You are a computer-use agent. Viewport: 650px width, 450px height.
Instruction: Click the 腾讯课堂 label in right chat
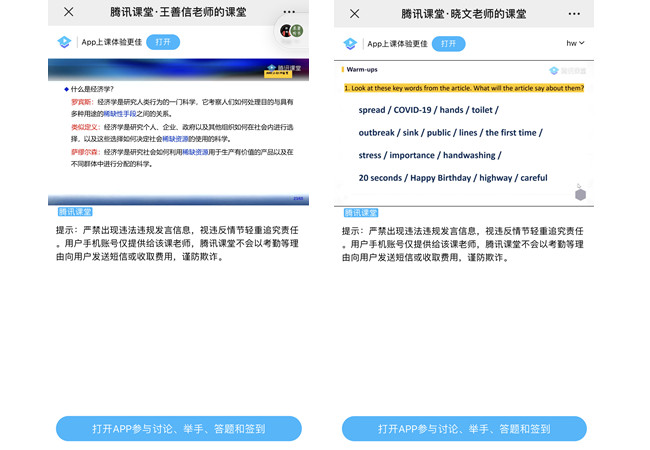(x=361, y=212)
